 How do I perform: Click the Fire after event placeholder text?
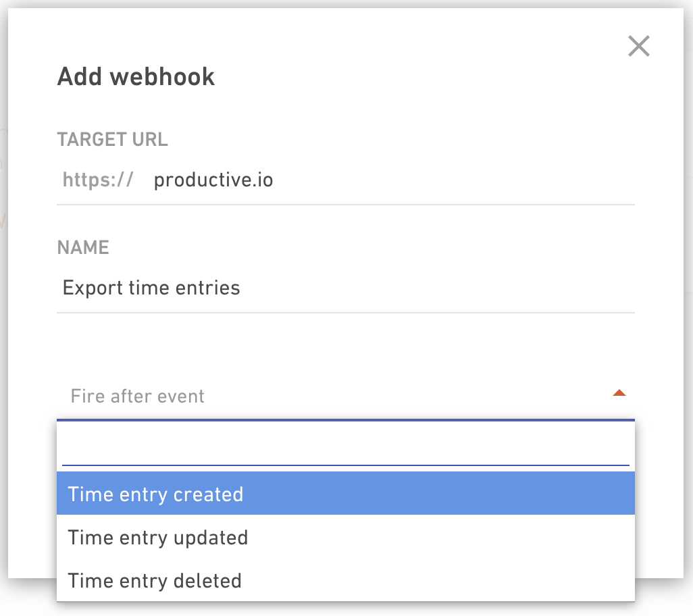click(x=137, y=396)
